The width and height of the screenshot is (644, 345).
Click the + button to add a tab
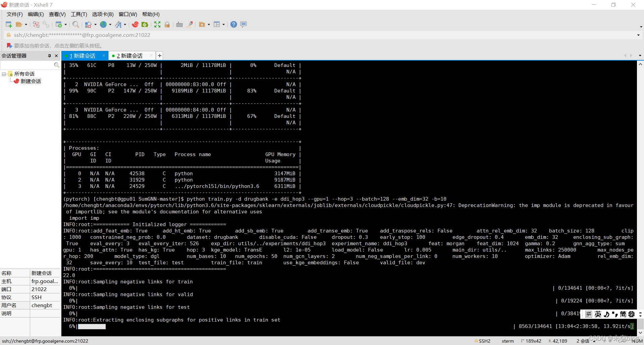coord(159,55)
